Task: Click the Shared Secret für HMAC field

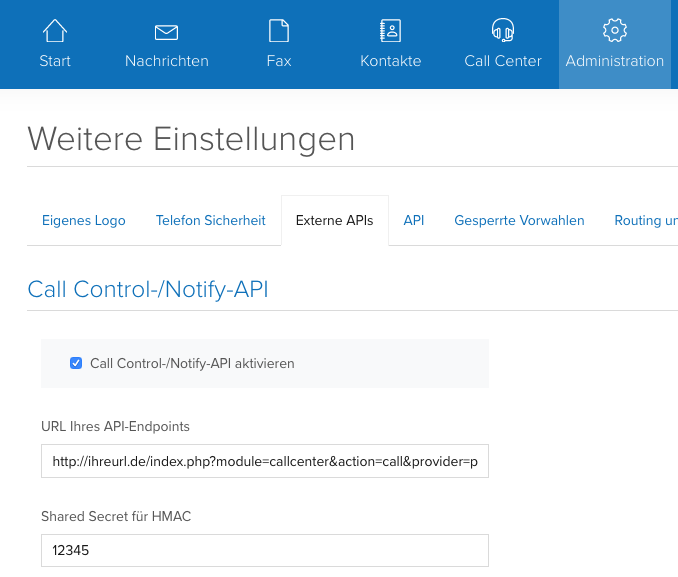Action: (264, 551)
